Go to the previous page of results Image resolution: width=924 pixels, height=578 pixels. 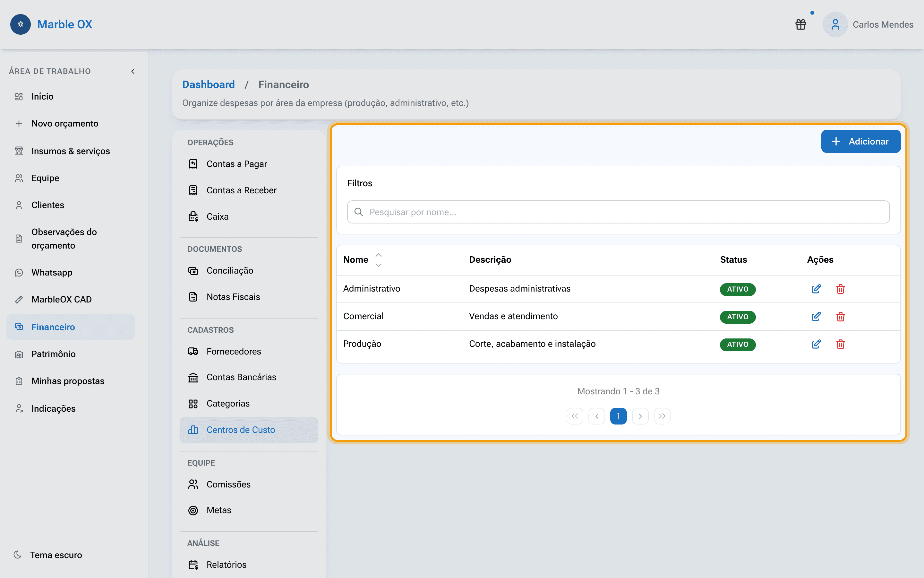(x=596, y=416)
